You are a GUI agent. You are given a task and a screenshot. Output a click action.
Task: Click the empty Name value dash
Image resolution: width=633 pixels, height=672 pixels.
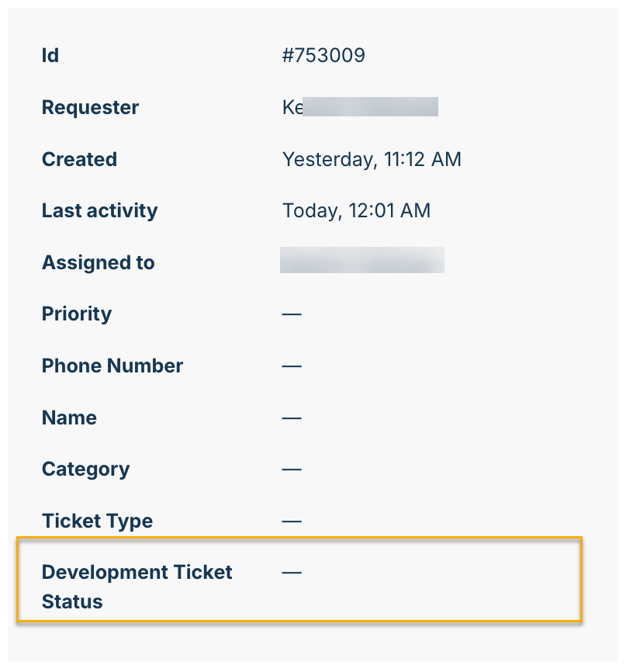(x=292, y=417)
